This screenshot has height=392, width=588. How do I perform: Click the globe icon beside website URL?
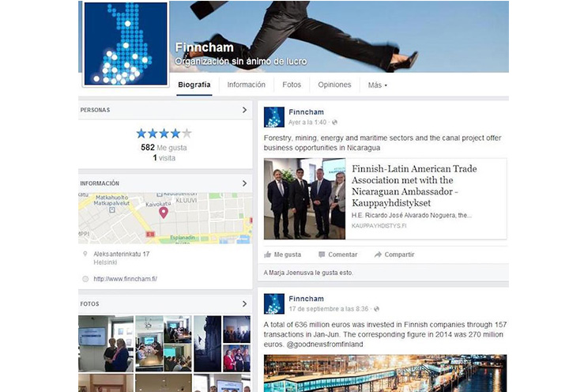(x=85, y=279)
